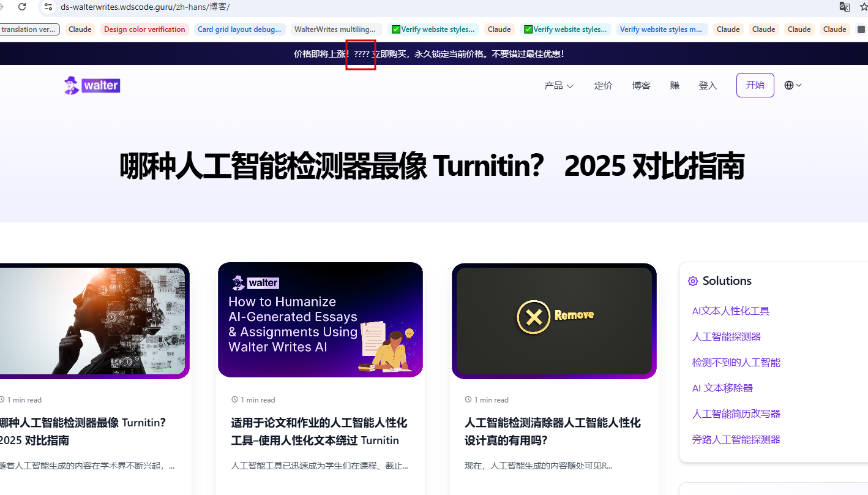Open the globe language selector dropdown
868x495 pixels.
click(793, 85)
